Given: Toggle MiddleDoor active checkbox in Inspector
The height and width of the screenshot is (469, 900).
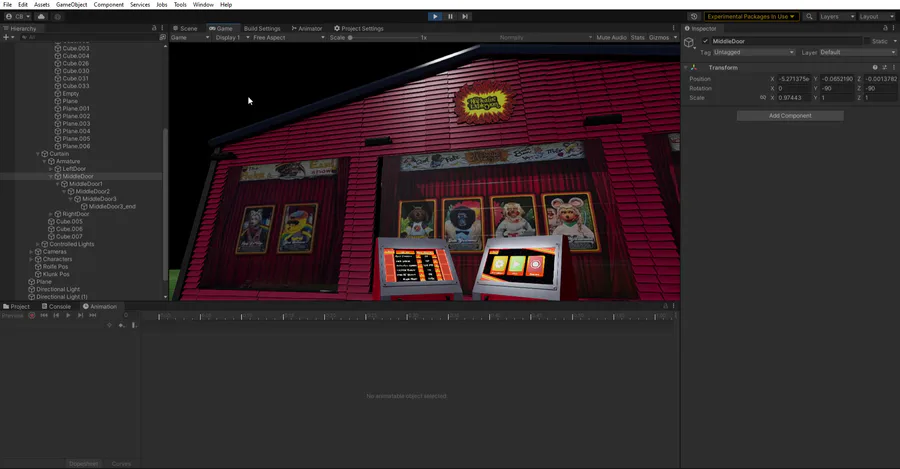Looking at the screenshot, I should (x=705, y=41).
